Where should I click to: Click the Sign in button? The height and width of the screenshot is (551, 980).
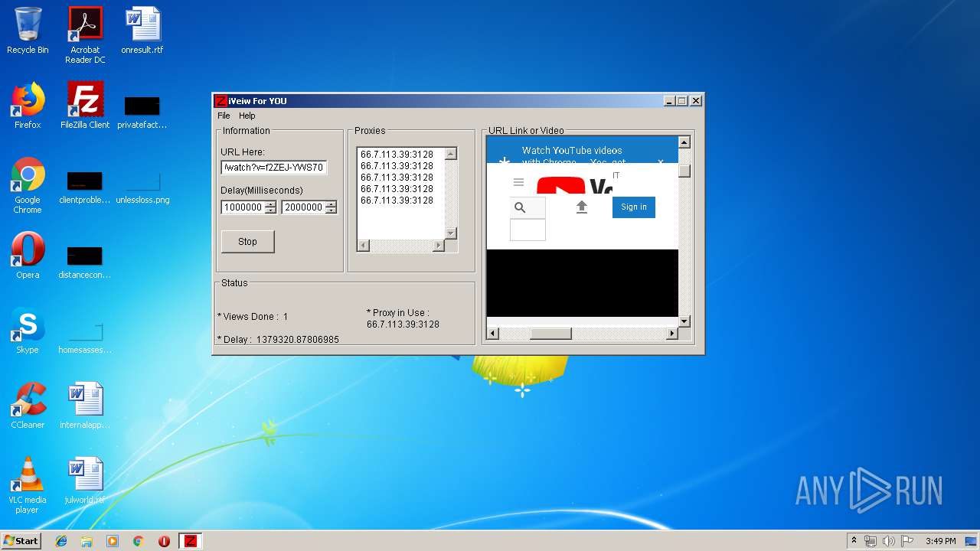tap(634, 207)
